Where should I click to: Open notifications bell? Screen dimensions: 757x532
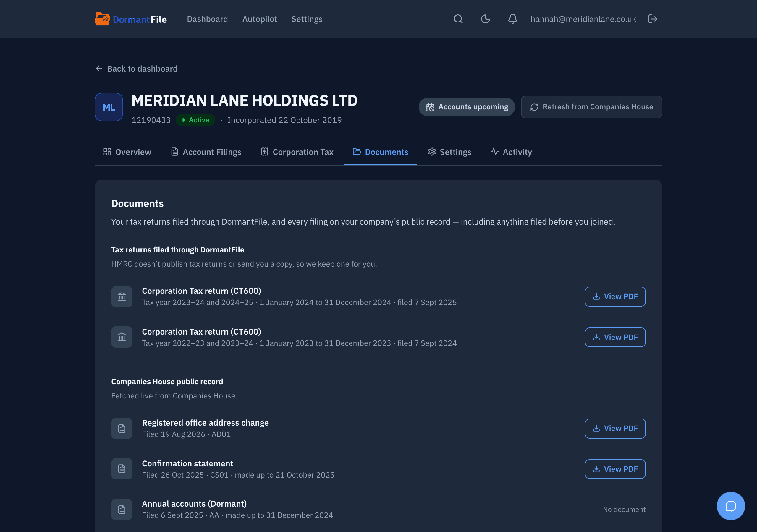coord(512,19)
